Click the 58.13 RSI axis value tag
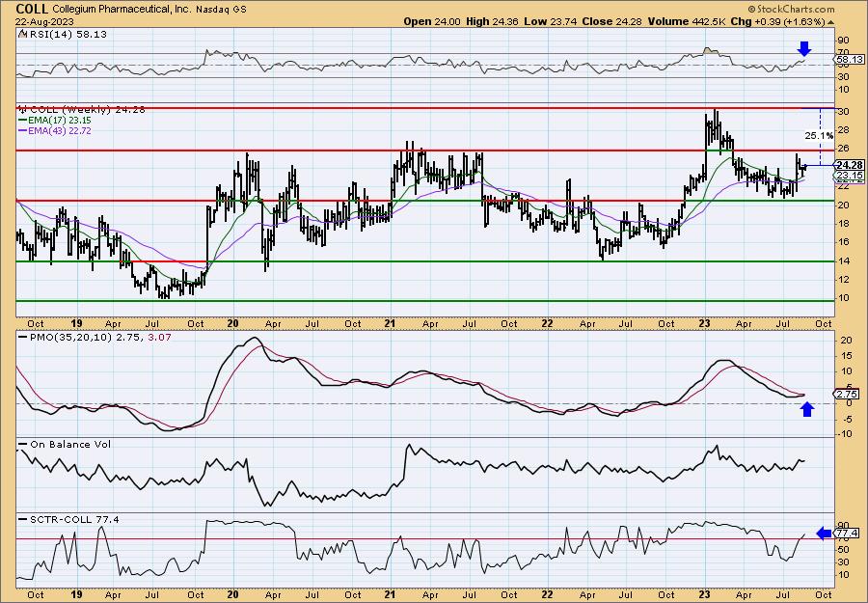Viewport: 868px width, 603px height. coord(849,59)
